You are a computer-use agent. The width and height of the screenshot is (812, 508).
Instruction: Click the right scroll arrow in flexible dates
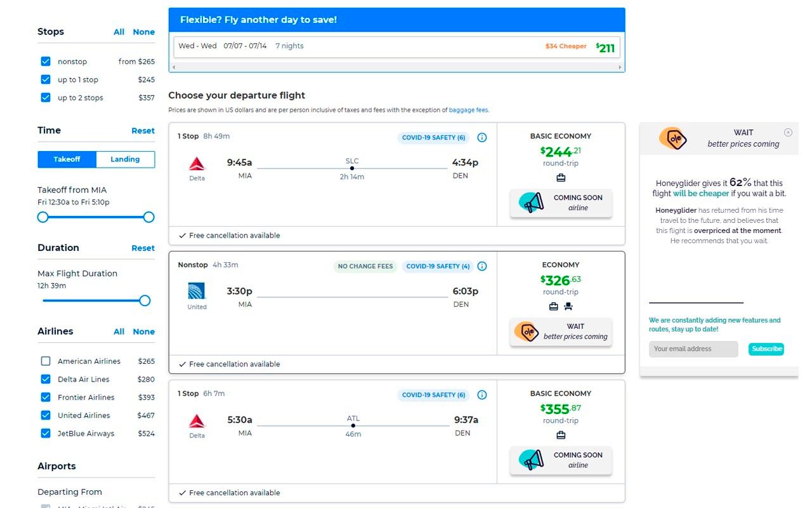point(621,67)
